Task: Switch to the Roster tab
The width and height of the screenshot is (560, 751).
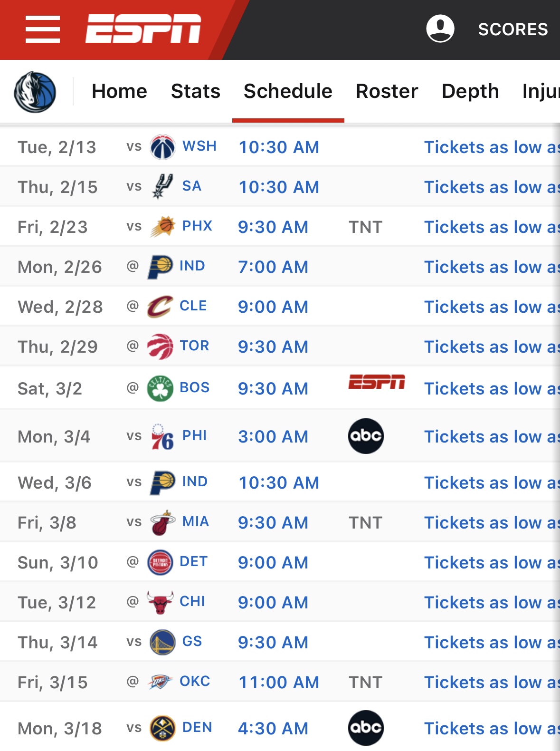Action: click(387, 91)
